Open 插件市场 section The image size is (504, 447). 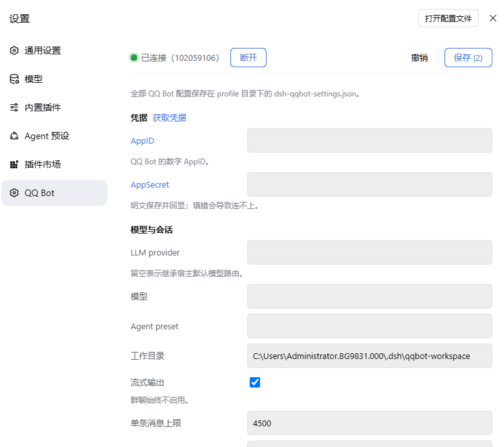[54, 164]
